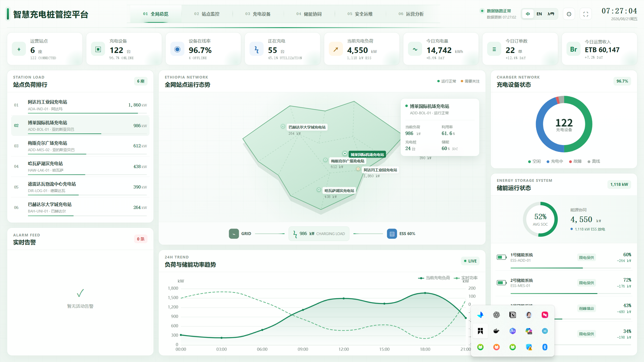The height and width of the screenshot is (362, 644).
Task: Click the Microsoft 365 Copilot tray icon
Action: [529, 331]
